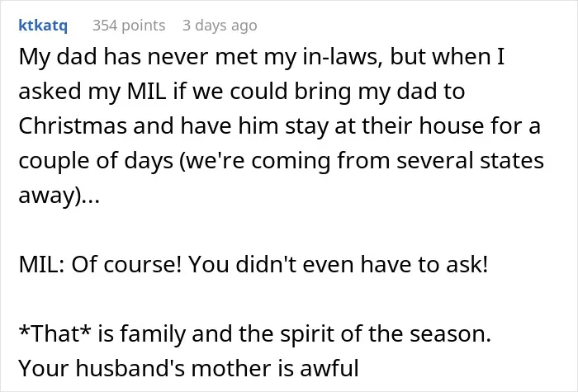578x392 pixels.
Task: Click the line starting asked my MIL
Action: 241,92
